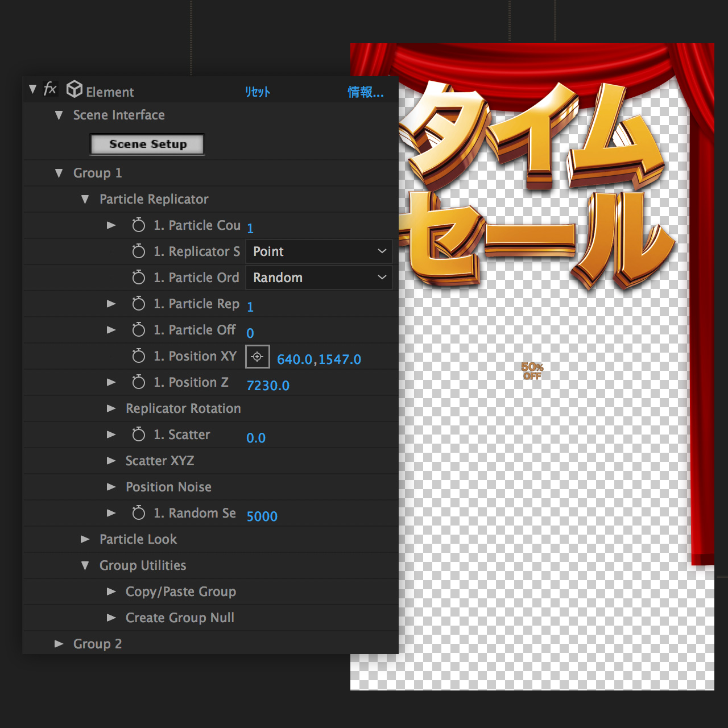Click the Element cube icon

(75, 89)
